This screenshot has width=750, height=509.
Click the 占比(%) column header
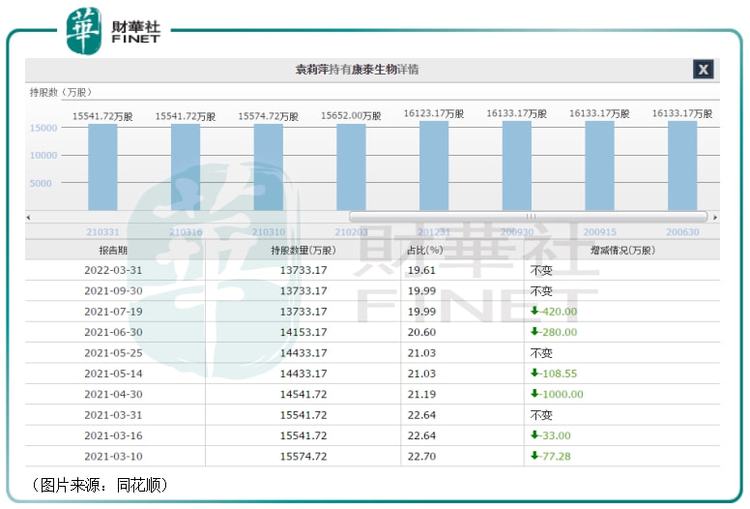click(x=424, y=250)
